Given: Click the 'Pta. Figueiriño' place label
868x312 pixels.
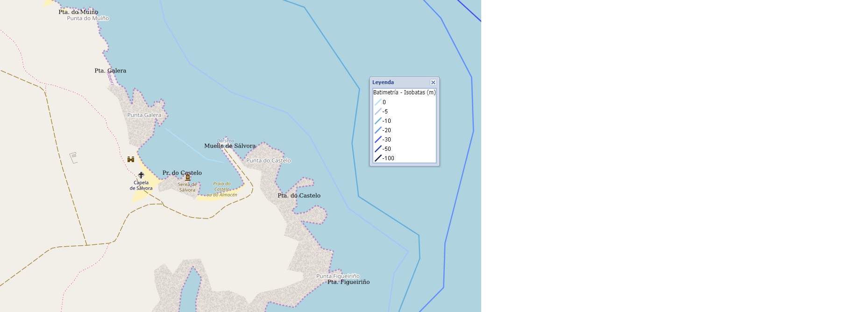Looking at the screenshot, I should coord(349,282).
